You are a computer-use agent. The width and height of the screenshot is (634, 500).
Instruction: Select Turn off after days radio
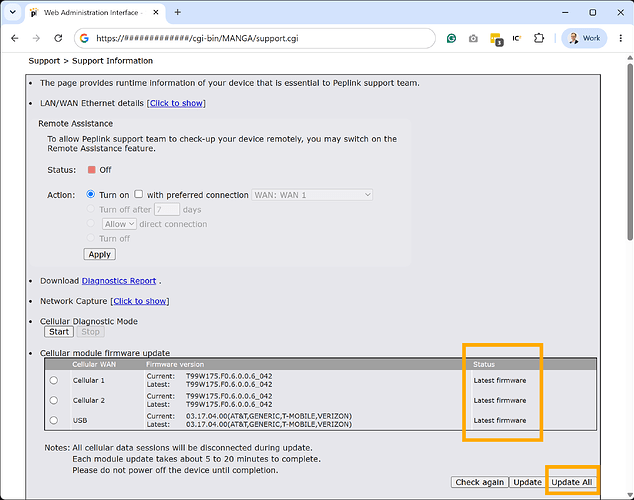(x=91, y=209)
